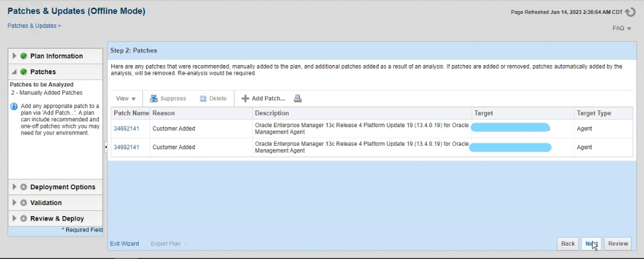Click the Delete label in toolbar

pos(218,98)
